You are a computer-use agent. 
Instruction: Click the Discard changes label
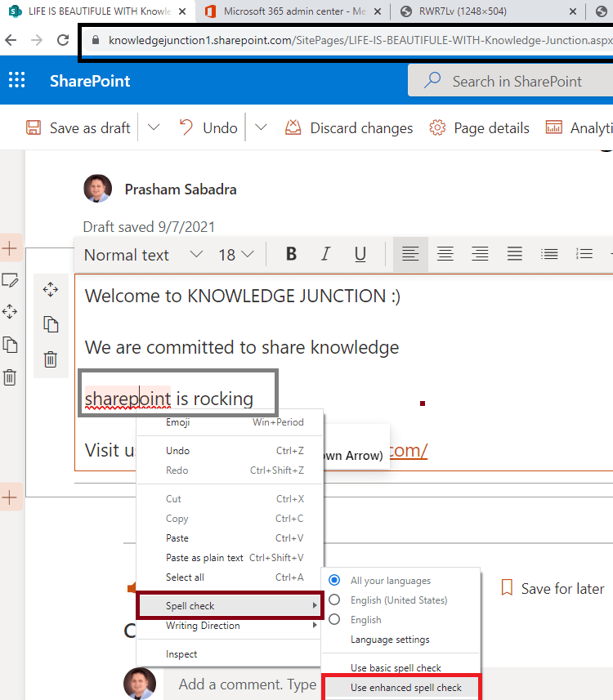(361, 128)
